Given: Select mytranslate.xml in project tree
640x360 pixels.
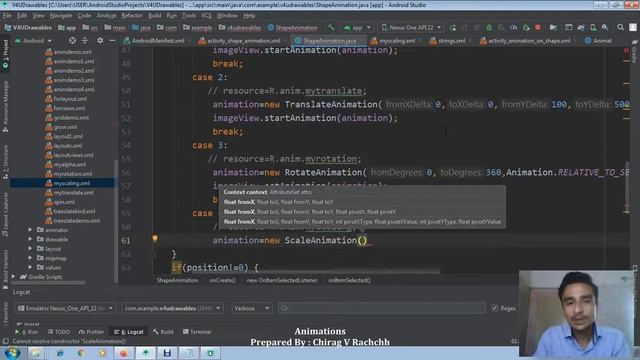Looking at the screenshot, I should pos(73,193).
